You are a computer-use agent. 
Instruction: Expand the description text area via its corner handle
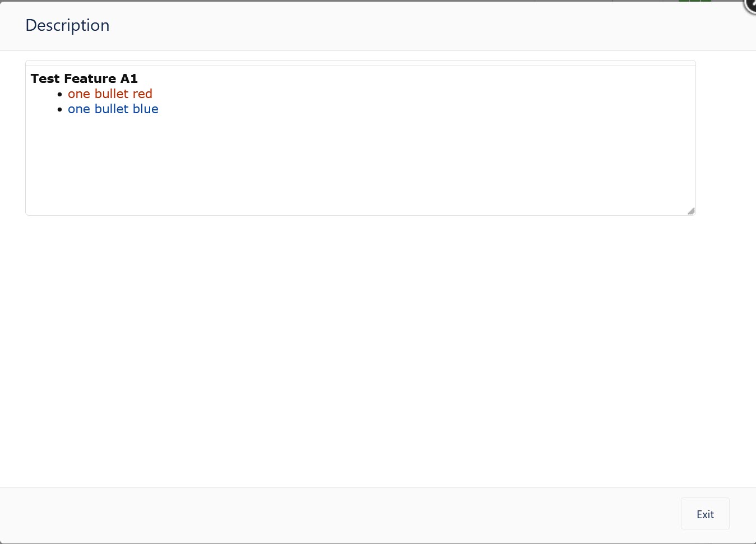pyautogui.click(x=691, y=211)
